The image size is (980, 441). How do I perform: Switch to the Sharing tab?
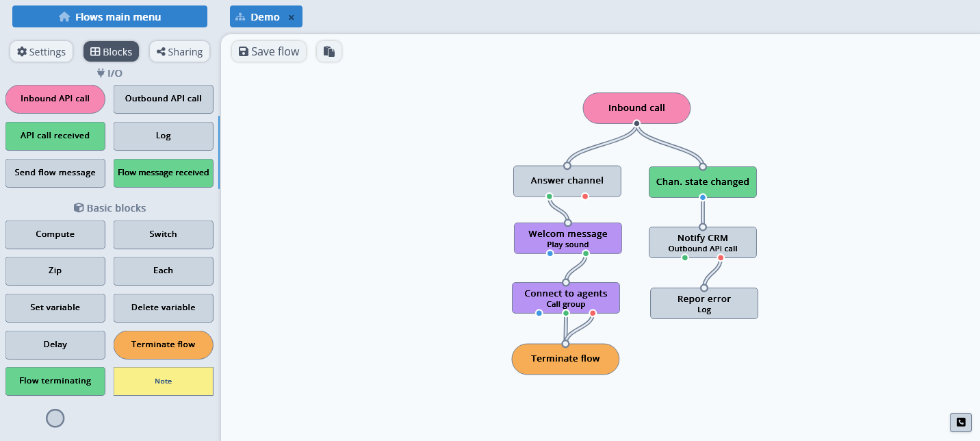[179, 52]
